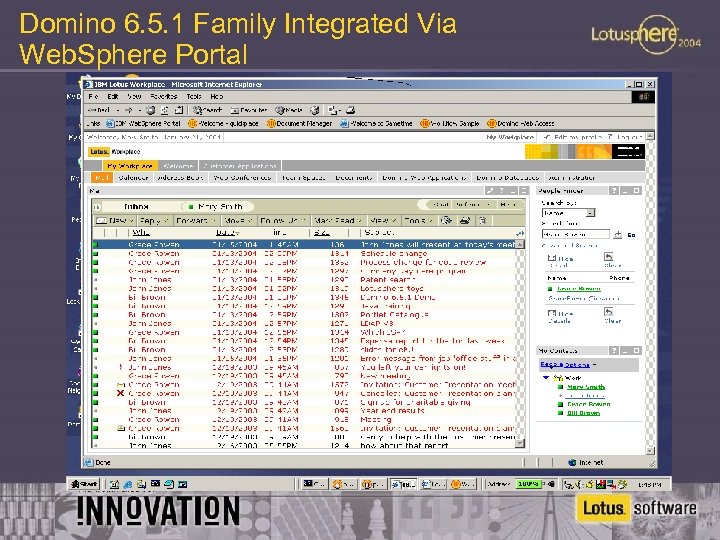
Task: Click the mail refresh icon
Action: (x=446, y=220)
